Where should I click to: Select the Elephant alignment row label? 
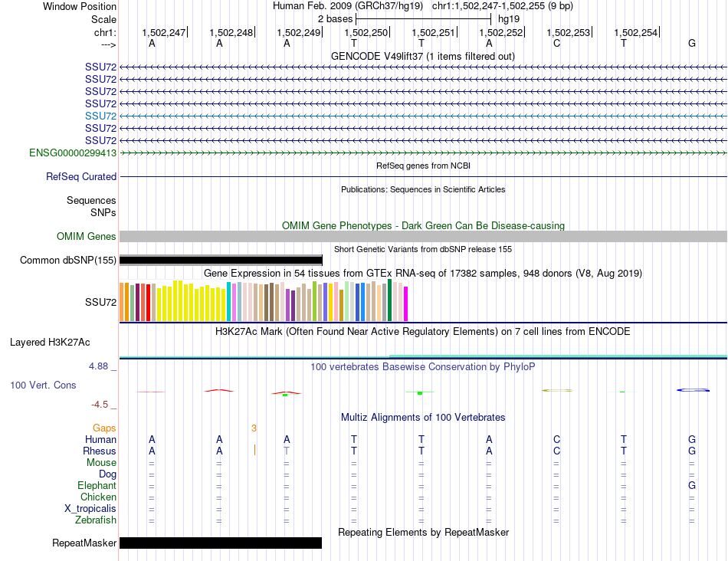97,485
